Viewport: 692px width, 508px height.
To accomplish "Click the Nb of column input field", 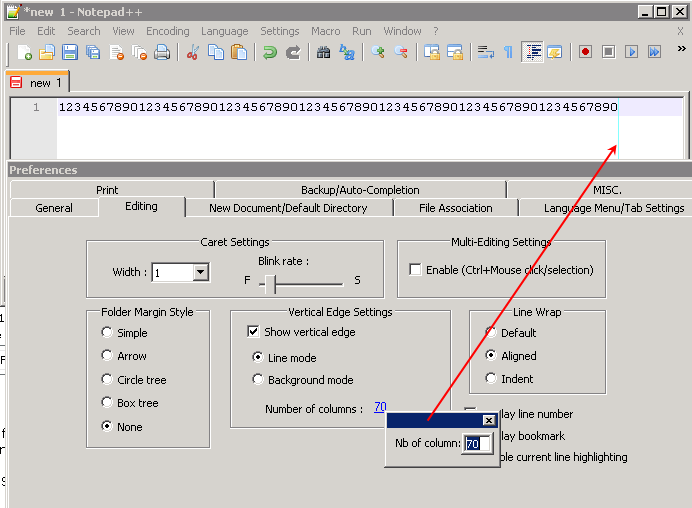I will pyautogui.click(x=478, y=443).
